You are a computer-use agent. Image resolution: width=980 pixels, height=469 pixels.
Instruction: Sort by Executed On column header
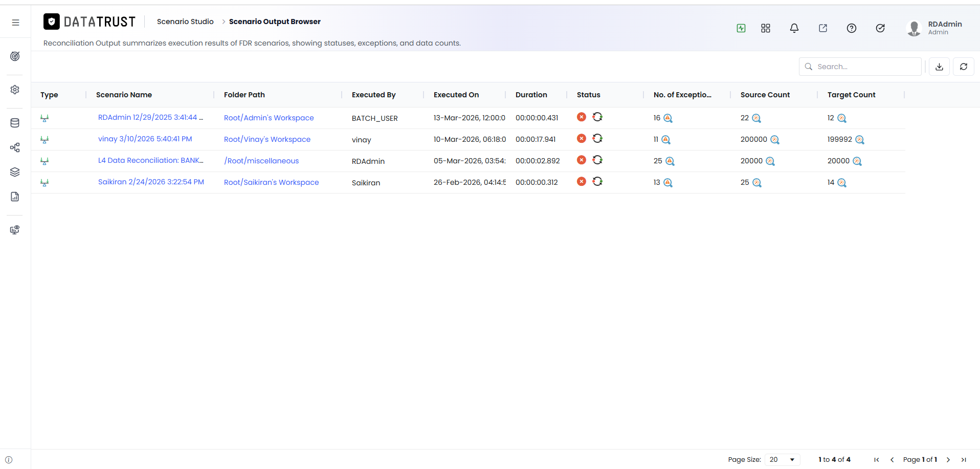pos(456,95)
